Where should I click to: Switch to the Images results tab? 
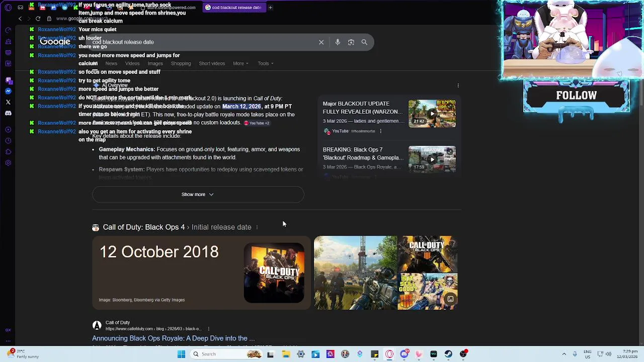[x=155, y=63]
